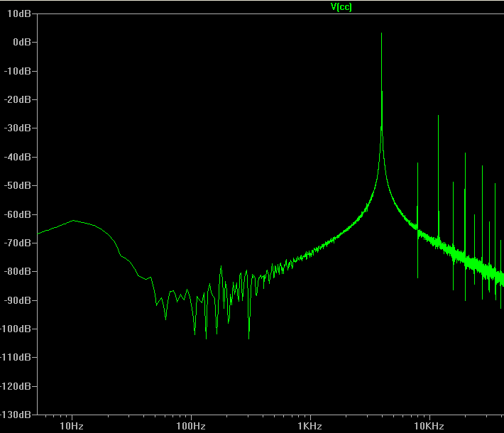Click the -40dB axis label
Viewport: 504px width, 433px height.
[17, 157]
